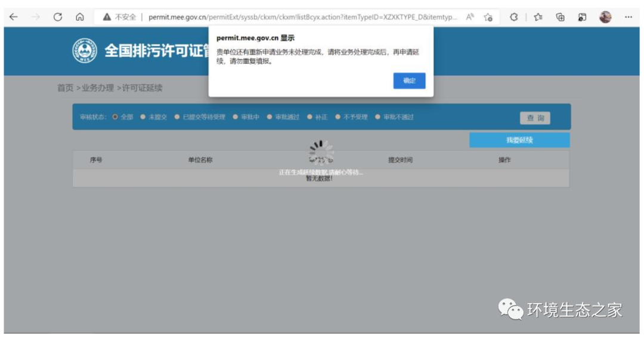Screen dimensions: 644x339
Task: Click the 不安全 security warning icon
Action: [x=107, y=17]
